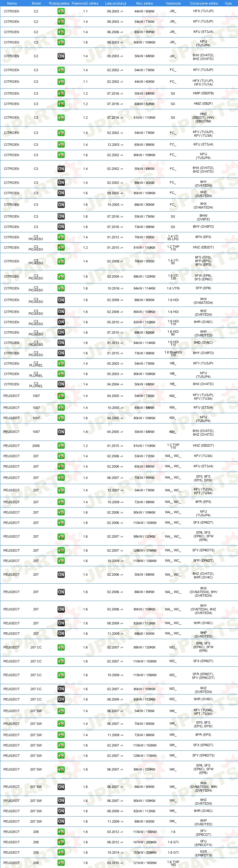Click petrol icon in Peugeot 208 147kW / 200KM row
238x868 pixels.
[61, 842]
